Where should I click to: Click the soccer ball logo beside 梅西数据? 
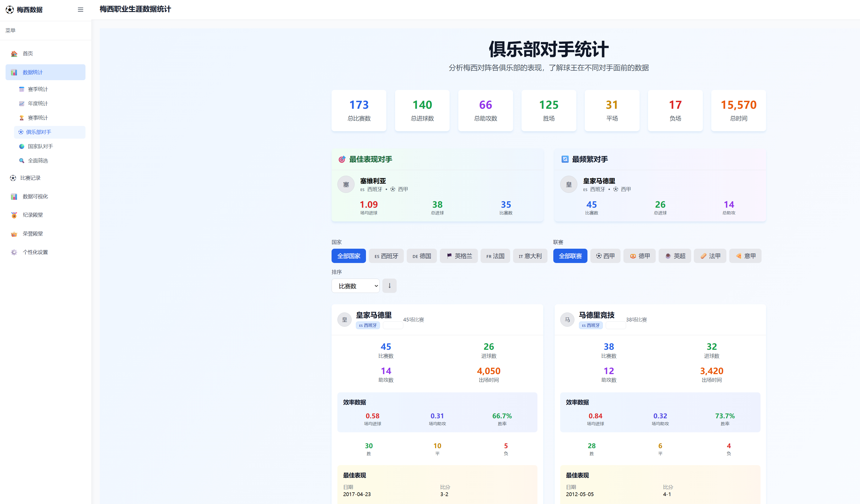(10, 10)
